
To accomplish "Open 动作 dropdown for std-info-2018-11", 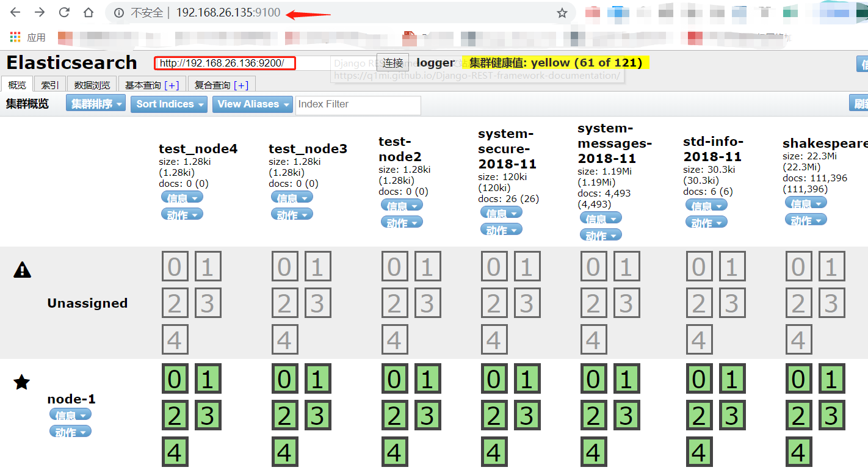I will pos(706,223).
